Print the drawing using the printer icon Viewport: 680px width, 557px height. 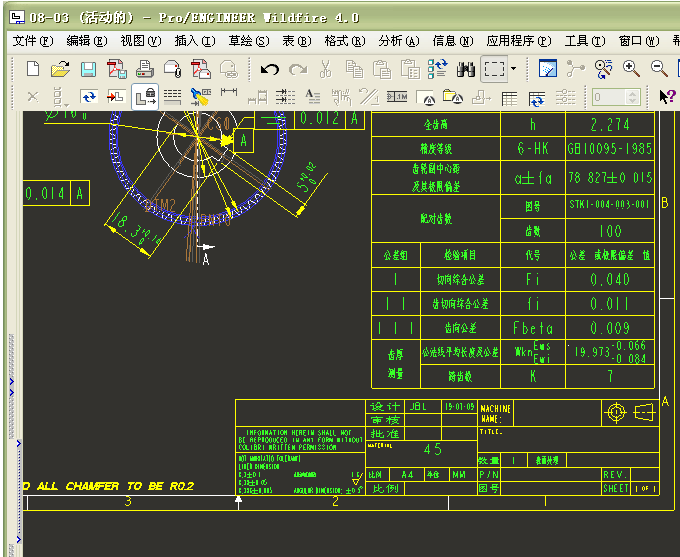pyautogui.click(x=144, y=69)
